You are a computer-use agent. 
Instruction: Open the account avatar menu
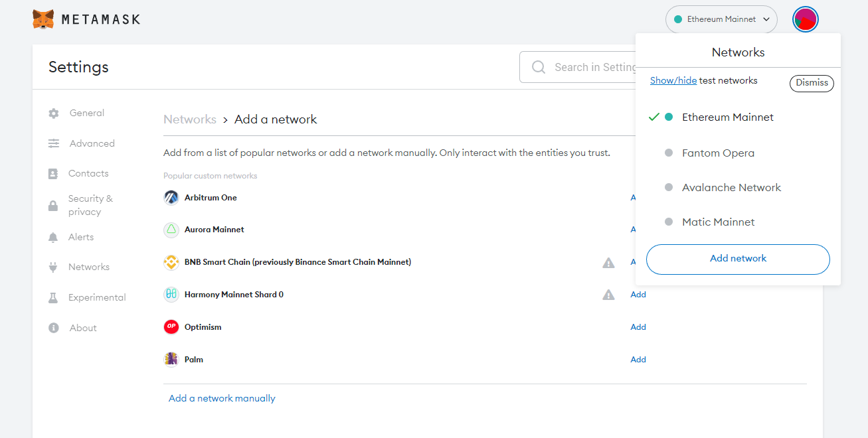tap(805, 19)
